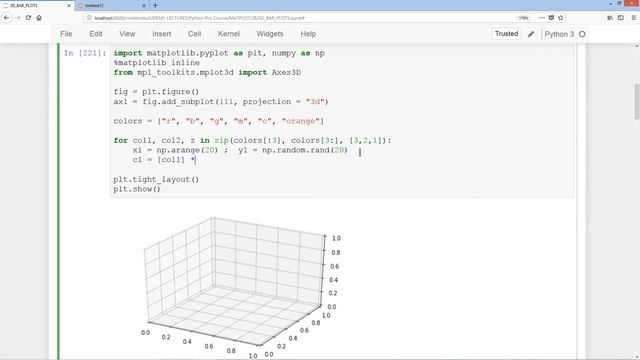Click the page vertical scrollbar thumb
The image size is (640, 360).
click(637, 101)
